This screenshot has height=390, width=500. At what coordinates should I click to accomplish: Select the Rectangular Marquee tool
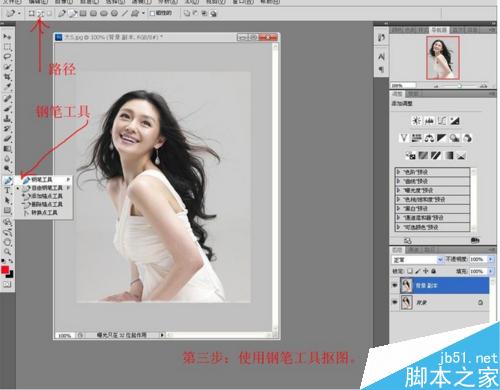coord(7,46)
